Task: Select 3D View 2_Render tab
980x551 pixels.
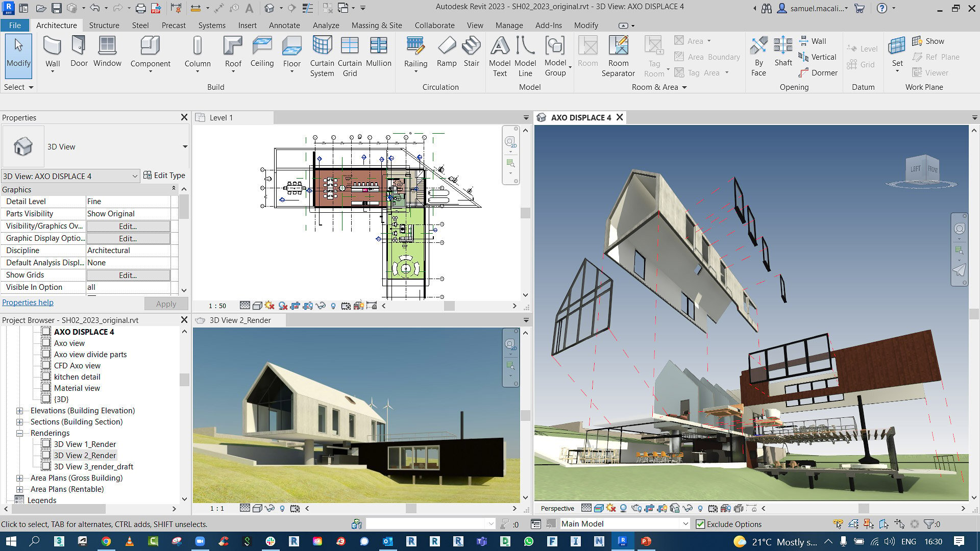Action: coord(239,319)
